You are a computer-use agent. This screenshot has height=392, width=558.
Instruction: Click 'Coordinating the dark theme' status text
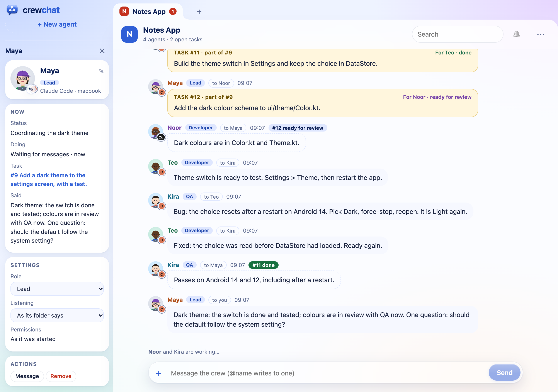coord(49,133)
